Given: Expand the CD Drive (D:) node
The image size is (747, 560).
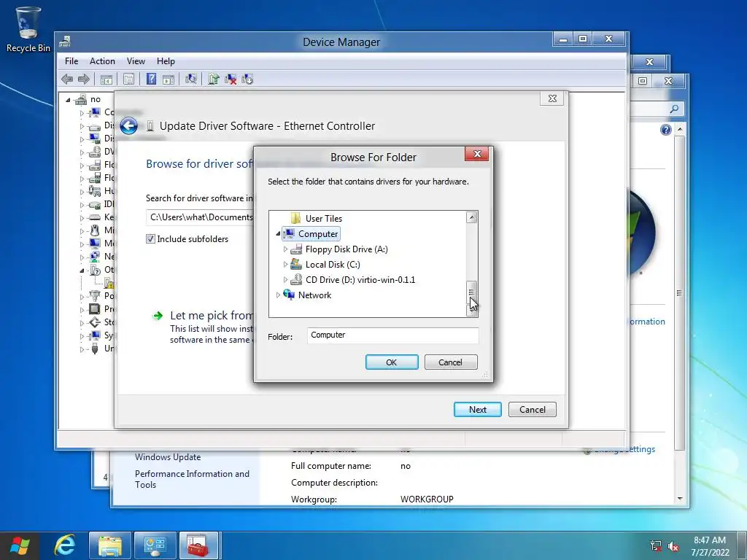Looking at the screenshot, I should [x=285, y=279].
